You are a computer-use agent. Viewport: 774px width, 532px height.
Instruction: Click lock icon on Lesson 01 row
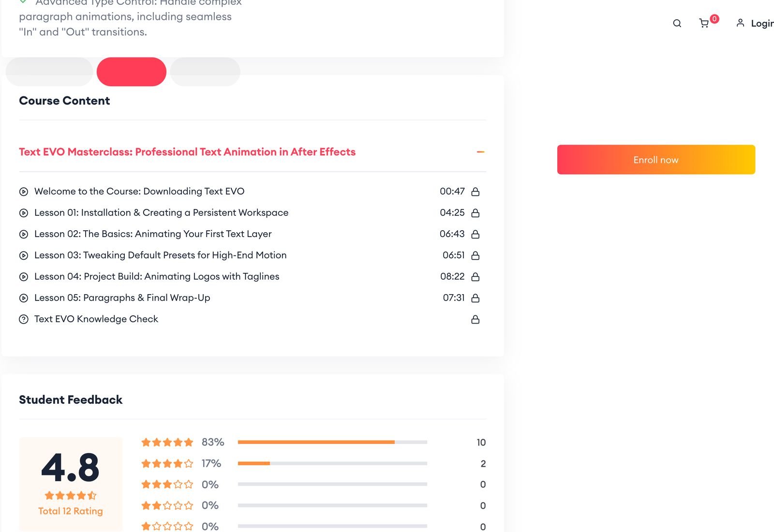(x=476, y=213)
